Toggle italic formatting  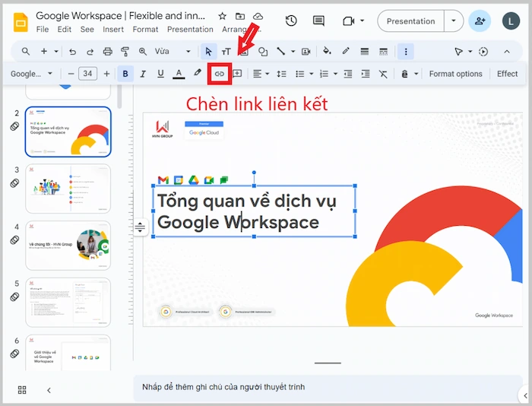(143, 74)
